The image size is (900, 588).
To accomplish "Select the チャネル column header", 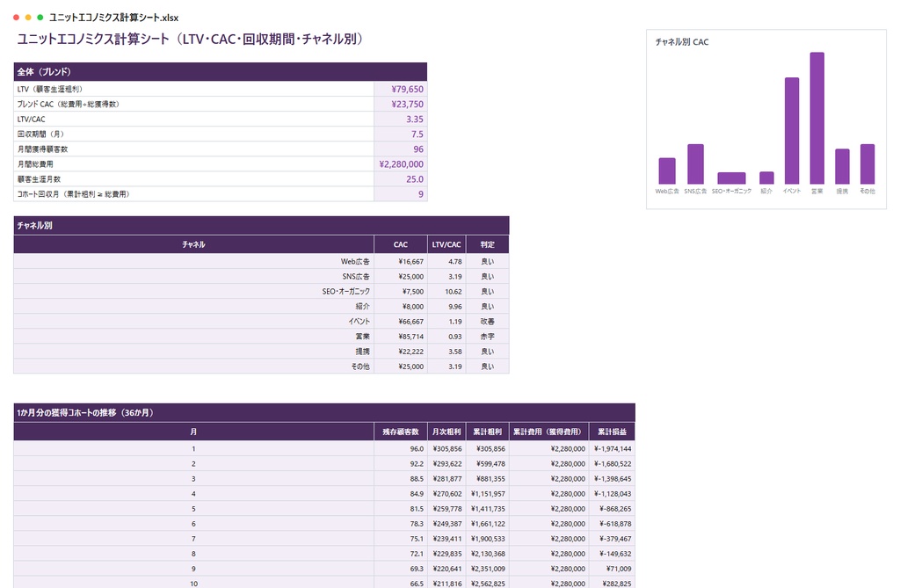I will tap(194, 244).
